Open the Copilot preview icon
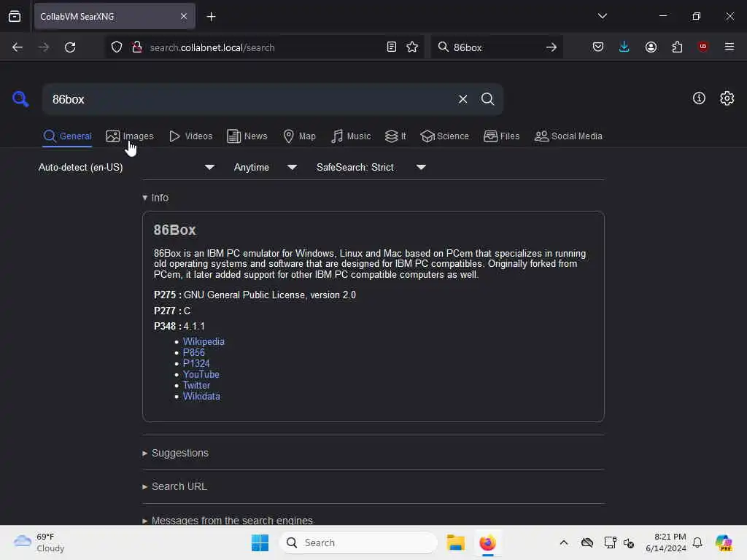Screen dimensions: 747x560 [723, 542]
